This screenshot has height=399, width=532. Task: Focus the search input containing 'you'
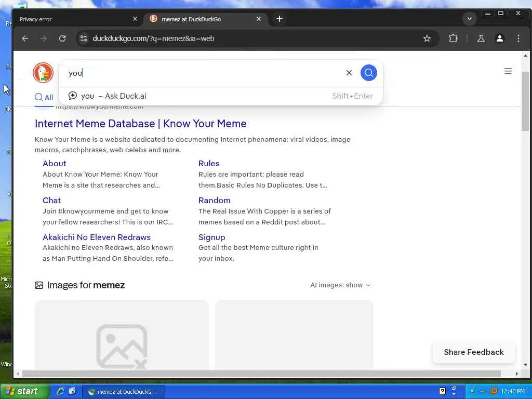coord(204,73)
